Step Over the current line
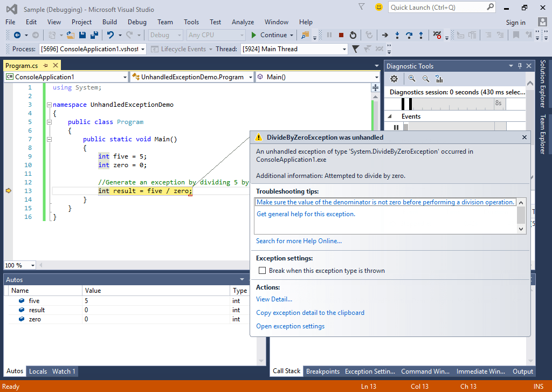The image size is (552, 392). (x=409, y=35)
